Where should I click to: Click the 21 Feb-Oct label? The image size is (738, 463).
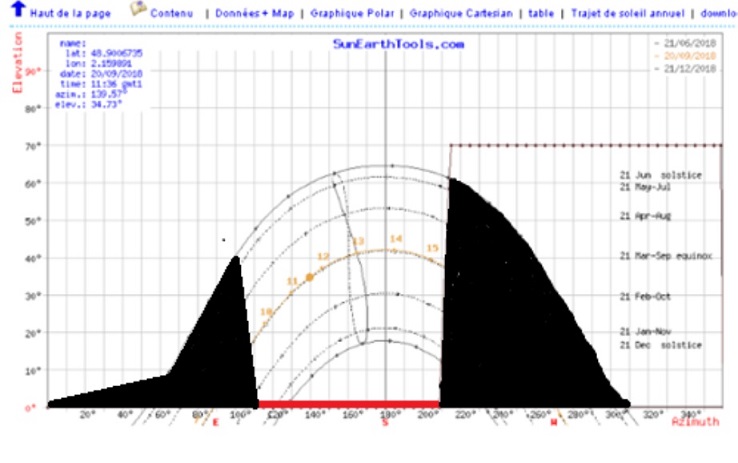(x=645, y=296)
